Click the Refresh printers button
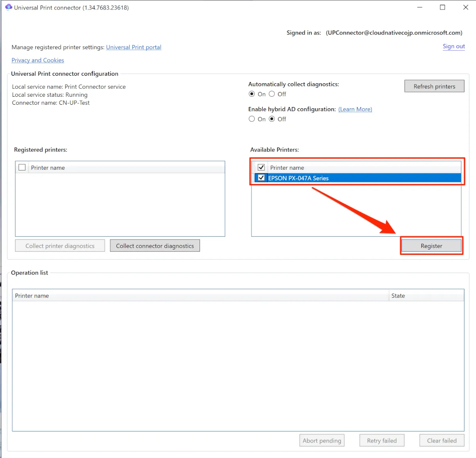This screenshot has height=458, width=476. pos(434,86)
